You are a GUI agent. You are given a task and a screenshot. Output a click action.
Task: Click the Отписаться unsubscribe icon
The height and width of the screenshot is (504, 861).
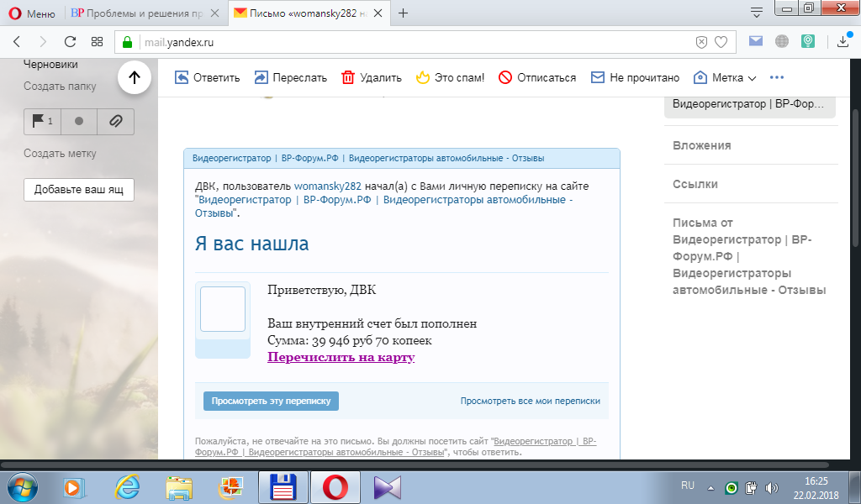(x=505, y=77)
